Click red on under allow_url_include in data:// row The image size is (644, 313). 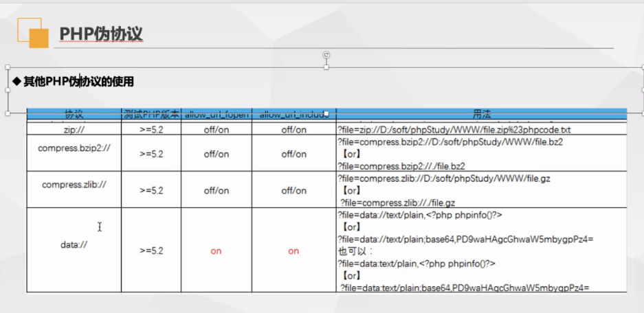coord(293,251)
